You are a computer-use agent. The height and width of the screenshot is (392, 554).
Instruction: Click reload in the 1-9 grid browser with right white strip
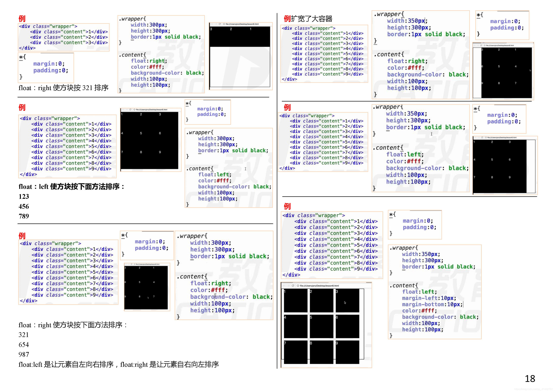click(482, 138)
